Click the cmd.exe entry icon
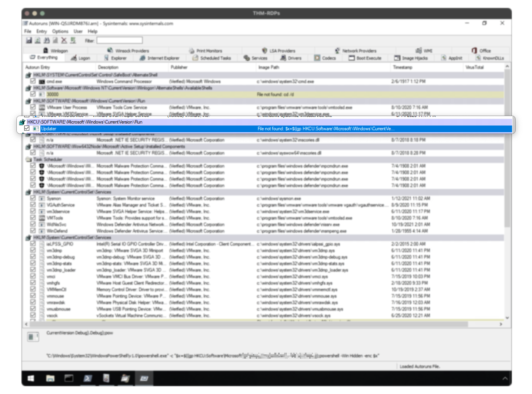The image size is (532, 394). [42, 81]
